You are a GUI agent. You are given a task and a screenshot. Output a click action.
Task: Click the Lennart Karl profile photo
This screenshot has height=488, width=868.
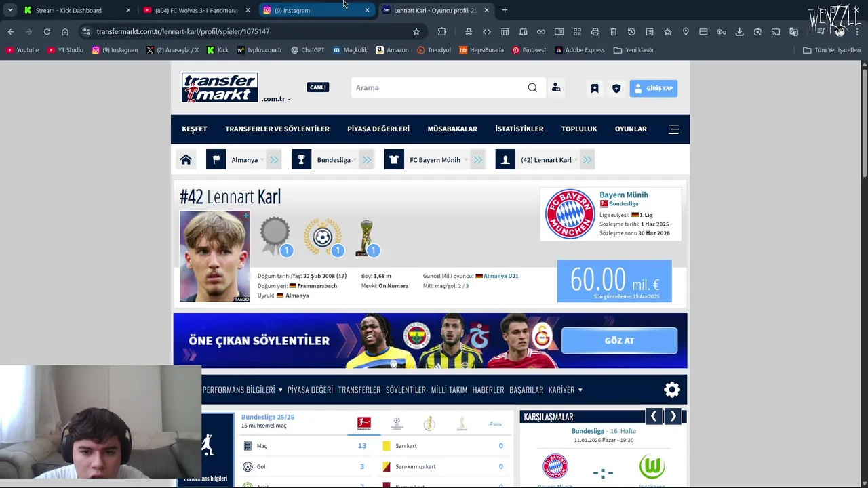point(214,256)
